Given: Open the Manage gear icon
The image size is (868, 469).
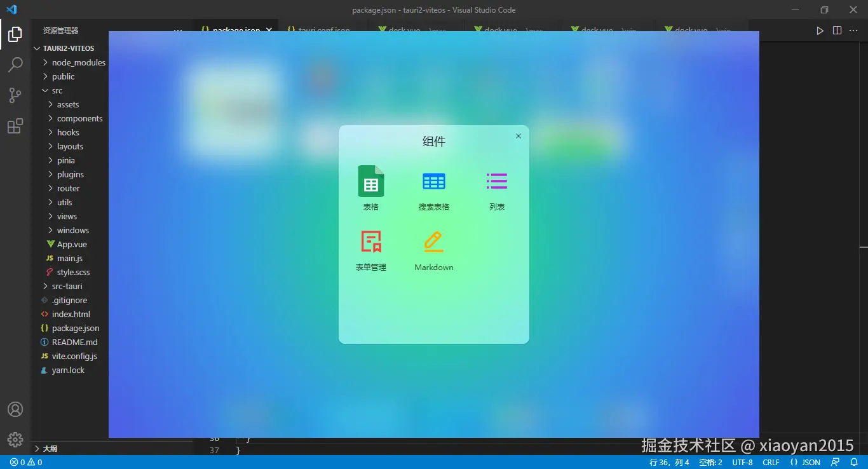Looking at the screenshot, I should pyautogui.click(x=15, y=440).
